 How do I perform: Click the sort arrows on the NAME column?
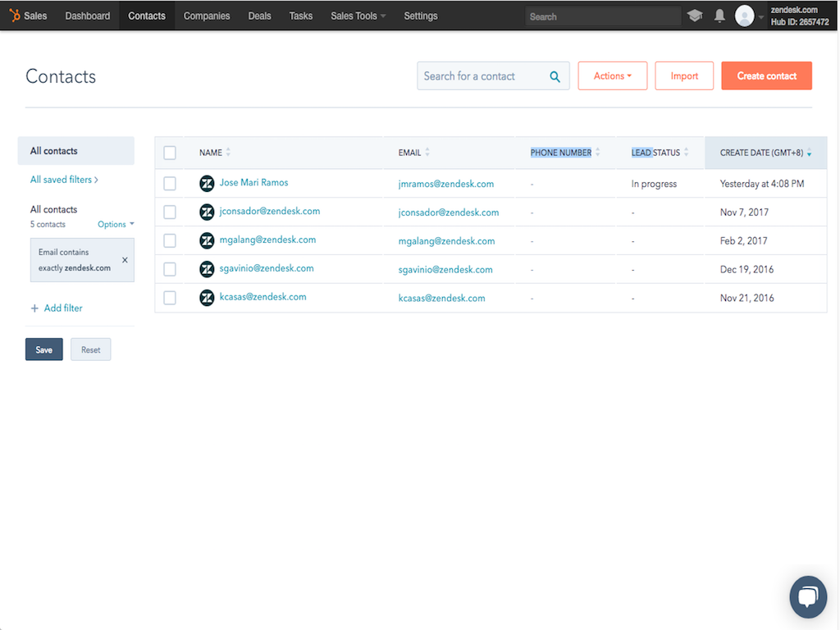click(228, 152)
